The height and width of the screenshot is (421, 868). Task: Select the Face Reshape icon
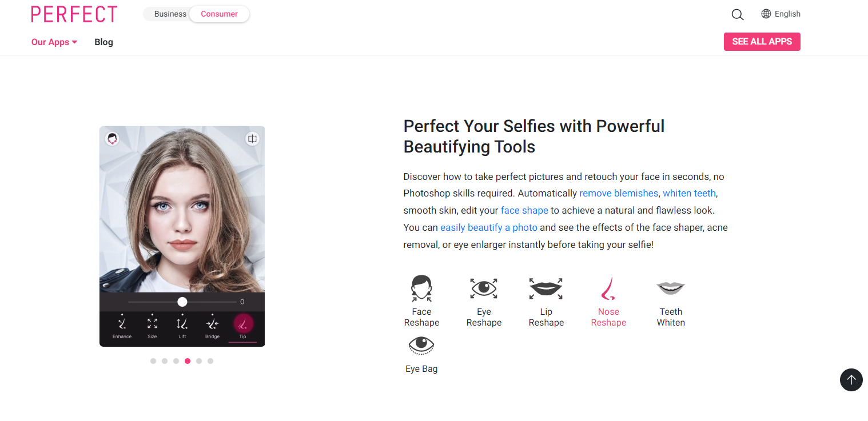(x=421, y=288)
